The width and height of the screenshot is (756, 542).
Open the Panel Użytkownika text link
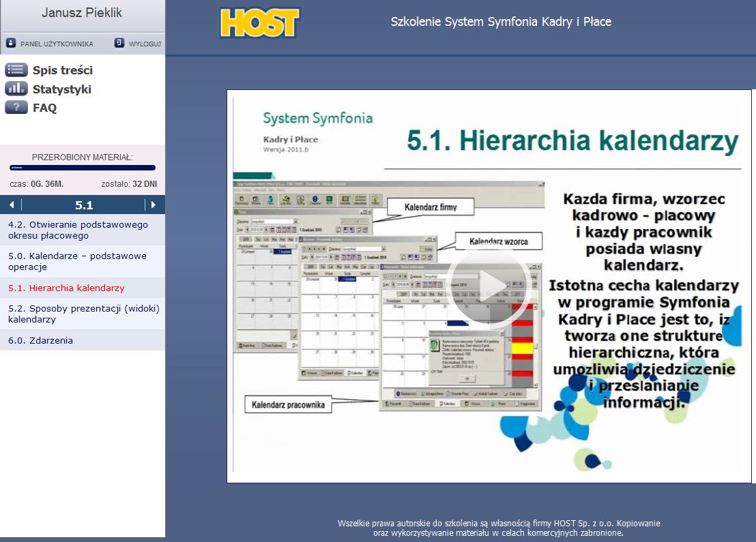[x=57, y=44]
